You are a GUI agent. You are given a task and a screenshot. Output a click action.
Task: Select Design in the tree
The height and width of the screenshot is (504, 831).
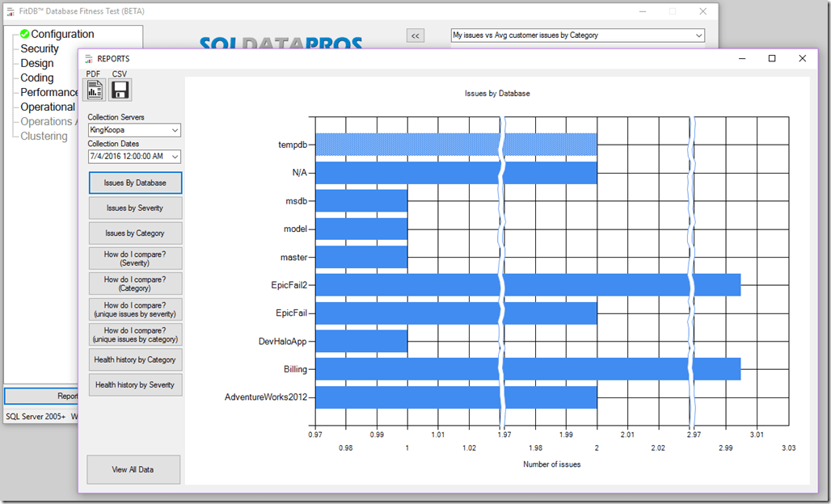pyautogui.click(x=37, y=63)
